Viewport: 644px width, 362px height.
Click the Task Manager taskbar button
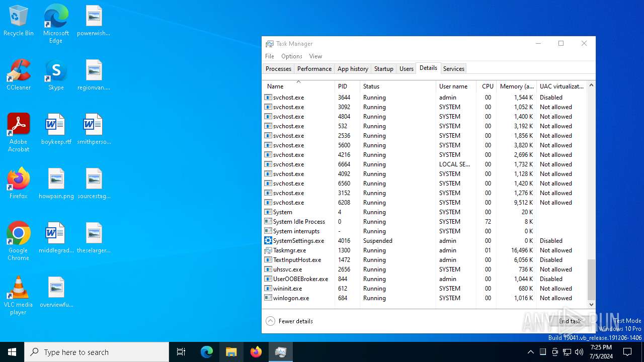point(281,352)
